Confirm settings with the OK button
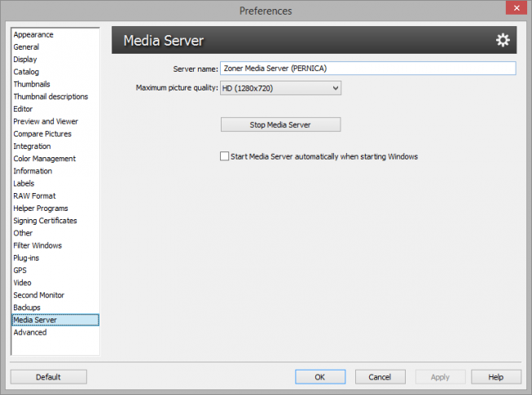This screenshot has width=532, height=395. (x=320, y=377)
